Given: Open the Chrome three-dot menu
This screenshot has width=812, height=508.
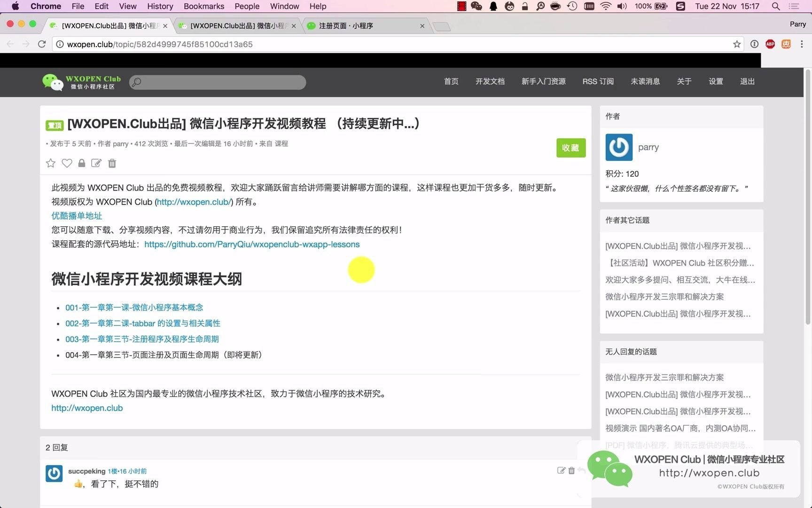Looking at the screenshot, I should (802, 44).
